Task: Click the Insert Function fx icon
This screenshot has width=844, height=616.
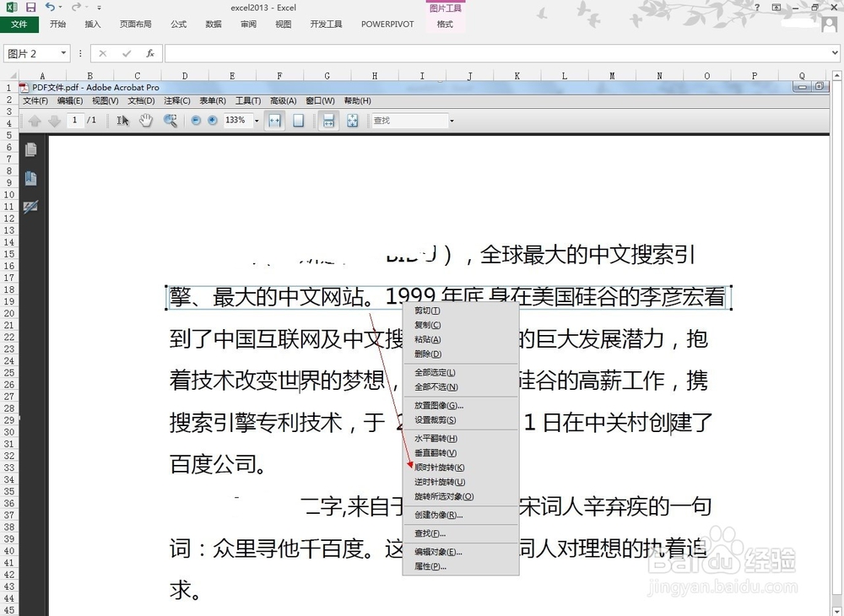Action: (x=150, y=53)
